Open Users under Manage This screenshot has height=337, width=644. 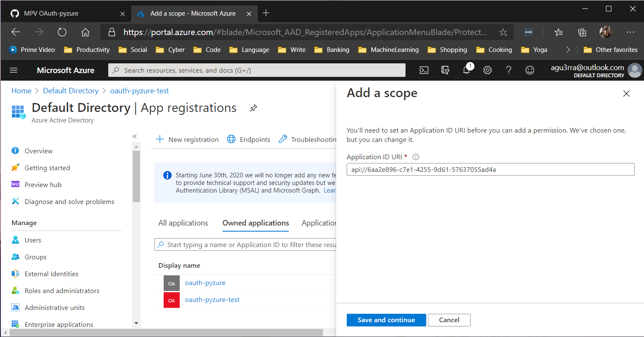coord(33,240)
